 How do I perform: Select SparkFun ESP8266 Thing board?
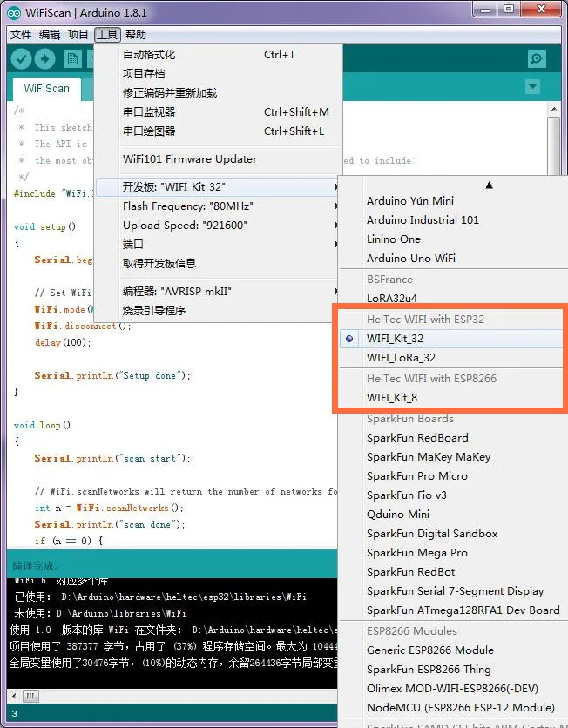pyautogui.click(x=453, y=670)
